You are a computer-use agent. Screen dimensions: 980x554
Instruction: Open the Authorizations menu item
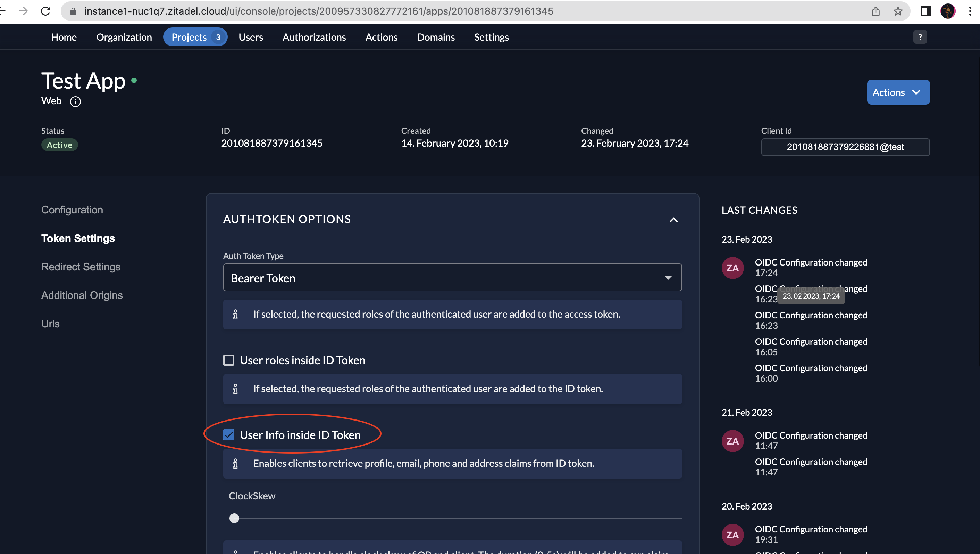point(314,37)
